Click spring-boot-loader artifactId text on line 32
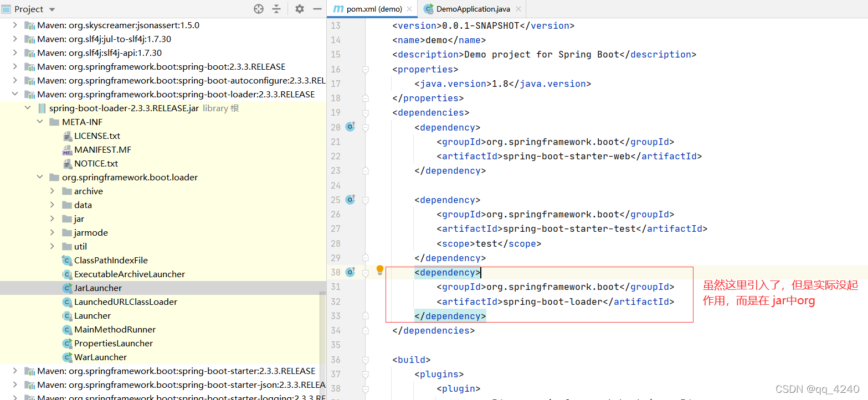Image resolution: width=868 pixels, height=400 pixels. coord(552,302)
